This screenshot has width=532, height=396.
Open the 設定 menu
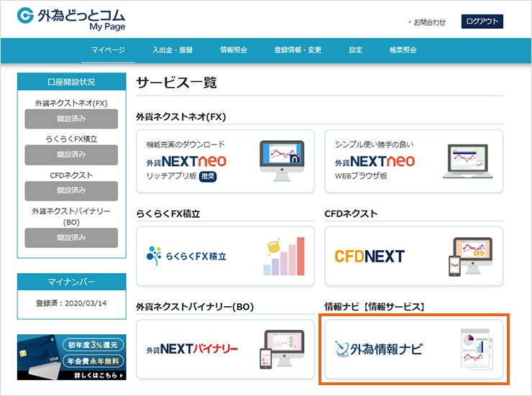tap(355, 50)
